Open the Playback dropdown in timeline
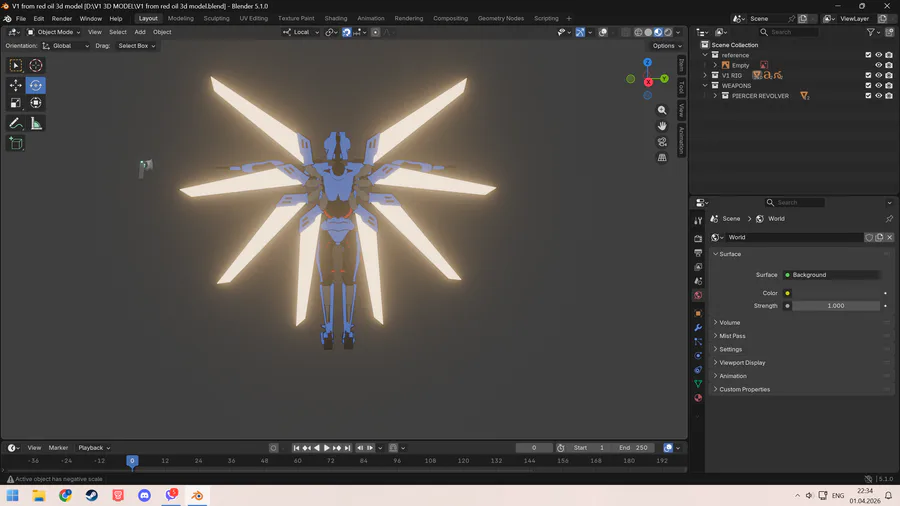The height and width of the screenshot is (506, 900). click(x=94, y=448)
